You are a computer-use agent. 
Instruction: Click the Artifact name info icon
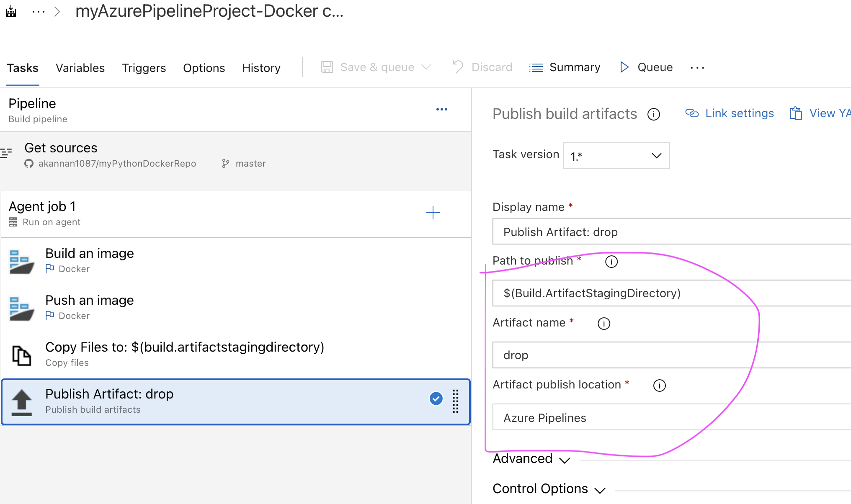pyautogui.click(x=603, y=324)
